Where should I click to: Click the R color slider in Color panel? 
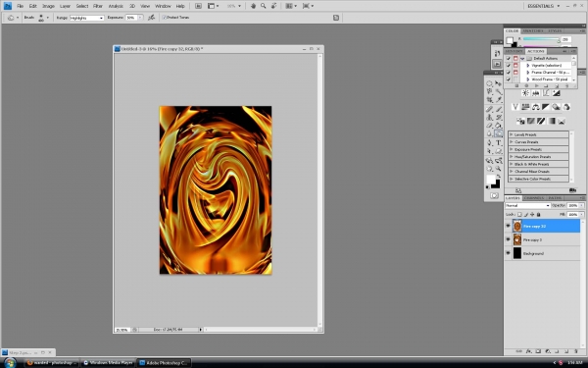point(541,39)
